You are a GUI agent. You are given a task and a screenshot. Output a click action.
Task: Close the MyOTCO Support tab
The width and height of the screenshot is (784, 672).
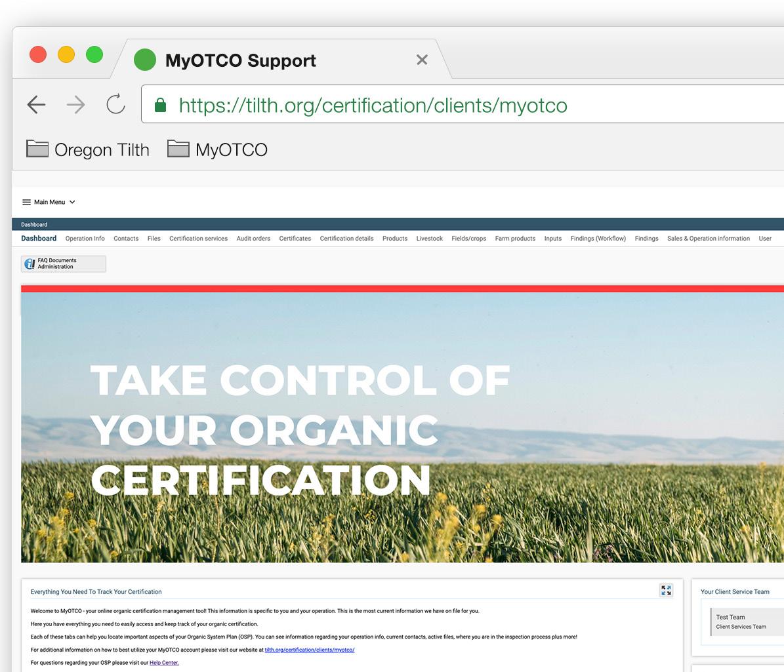point(422,60)
